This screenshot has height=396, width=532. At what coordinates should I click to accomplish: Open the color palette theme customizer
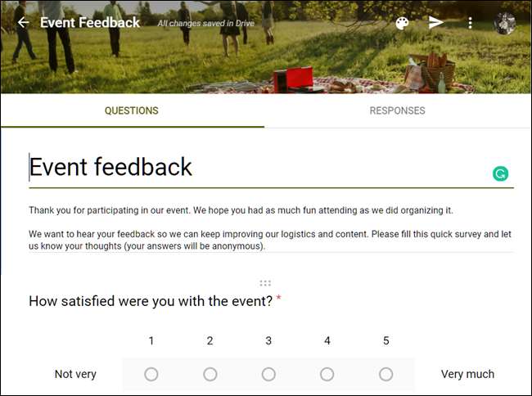click(402, 23)
